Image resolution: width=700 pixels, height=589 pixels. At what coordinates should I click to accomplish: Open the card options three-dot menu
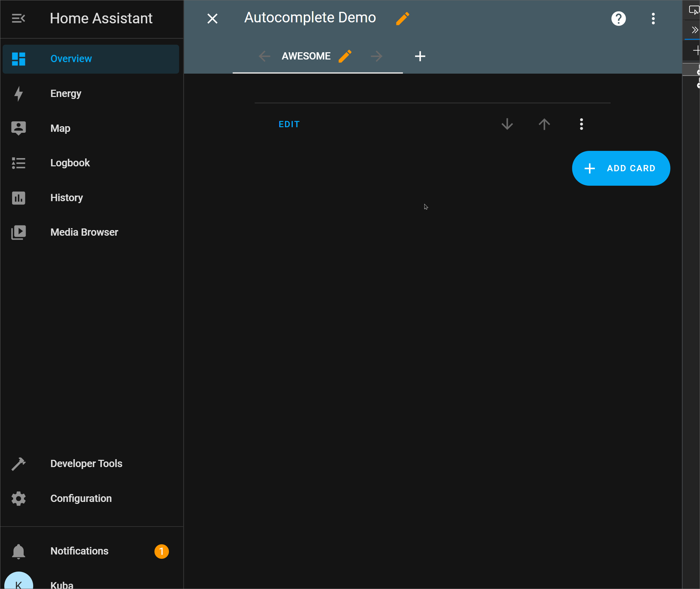581,124
